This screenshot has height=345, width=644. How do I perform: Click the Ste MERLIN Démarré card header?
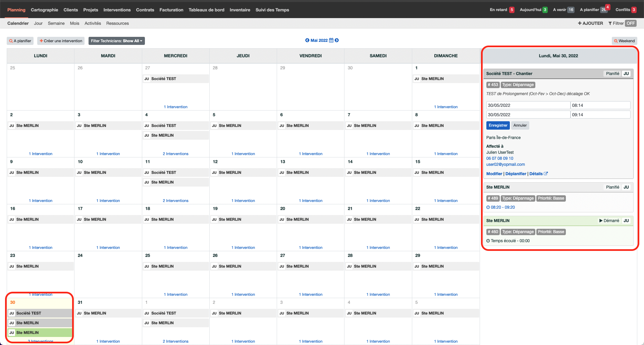[558, 221]
